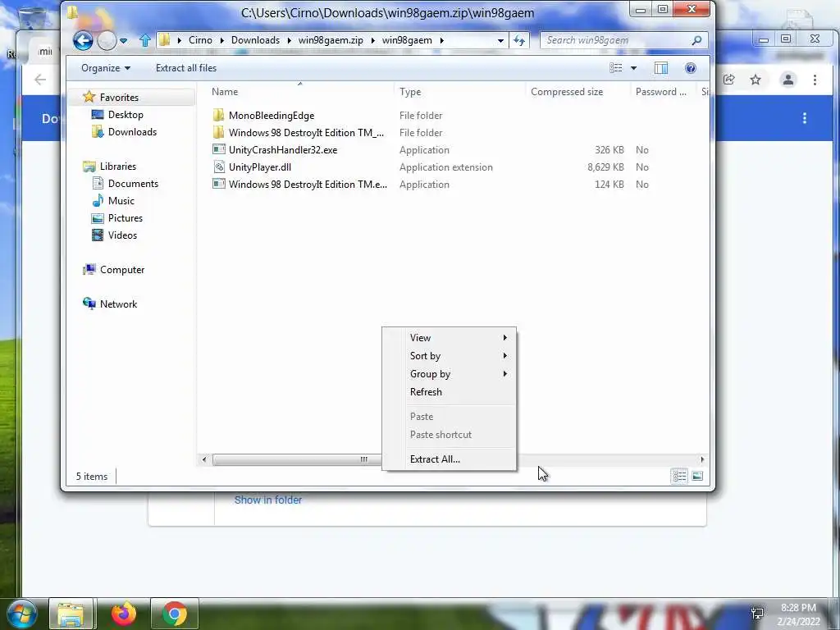The width and height of the screenshot is (840, 630).
Task: Select the Windows 98 DestroyIt Edition TM_ folder
Action: (x=306, y=133)
